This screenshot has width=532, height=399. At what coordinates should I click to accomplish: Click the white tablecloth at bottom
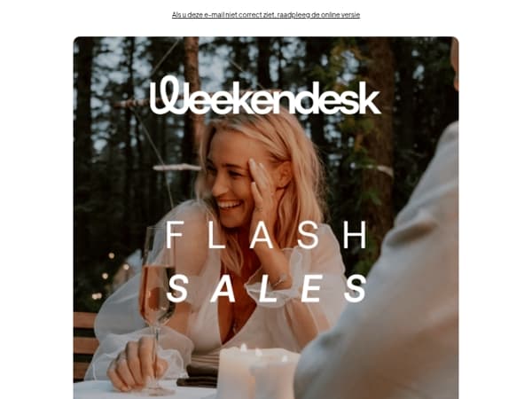click(143, 390)
